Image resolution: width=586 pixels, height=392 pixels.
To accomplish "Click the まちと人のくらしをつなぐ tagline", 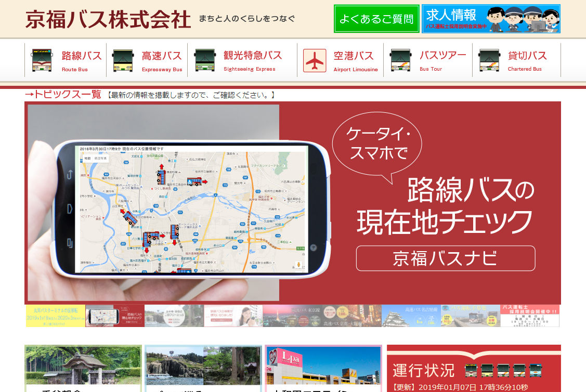I will tap(246, 19).
